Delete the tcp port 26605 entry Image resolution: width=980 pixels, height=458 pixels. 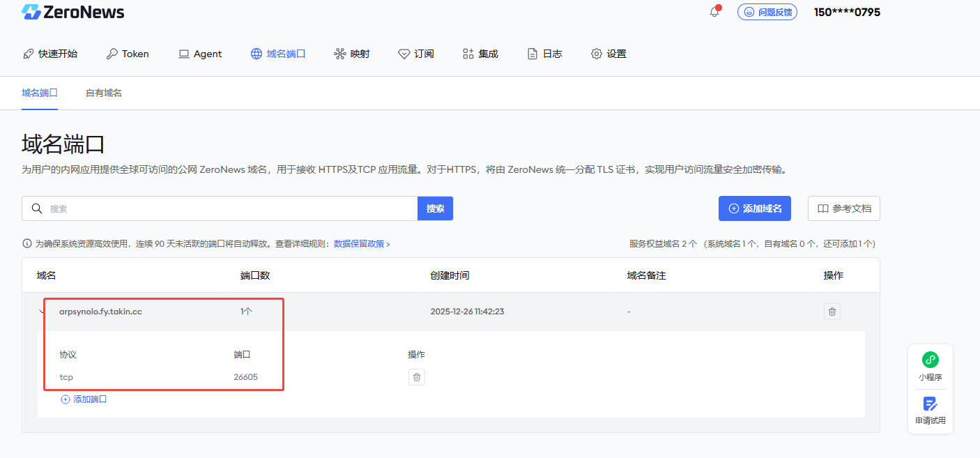(x=416, y=377)
